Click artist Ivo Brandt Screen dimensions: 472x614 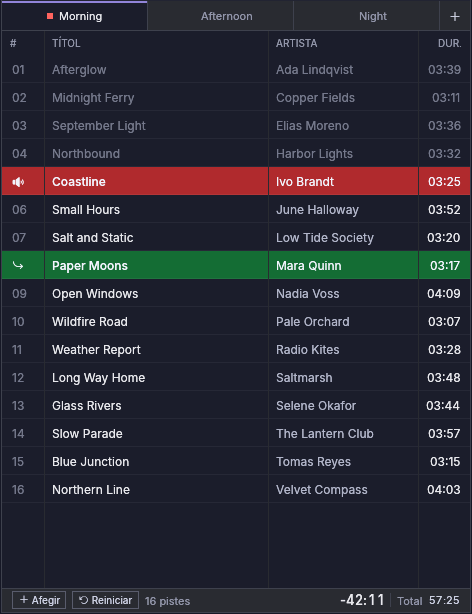tap(305, 182)
